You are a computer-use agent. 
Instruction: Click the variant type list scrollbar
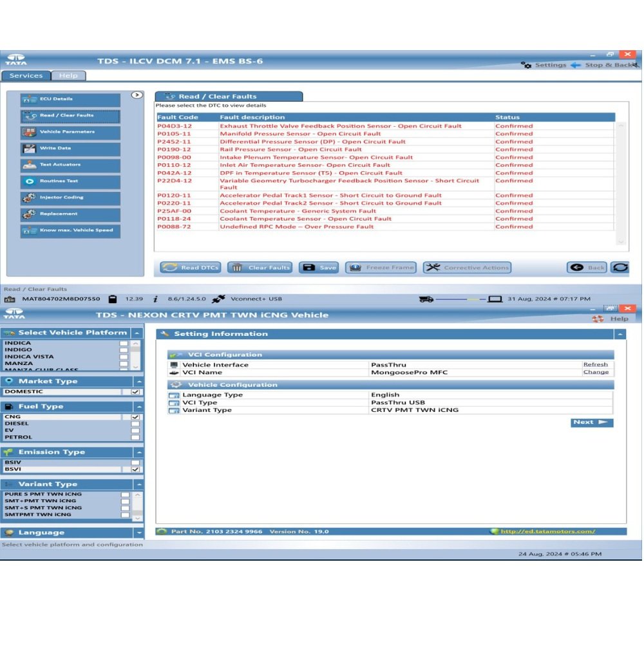tap(138, 507)
